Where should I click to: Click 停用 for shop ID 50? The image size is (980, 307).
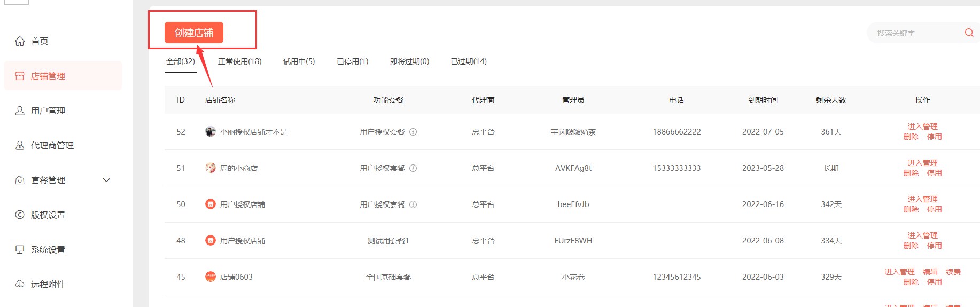(x=935, y=209)
